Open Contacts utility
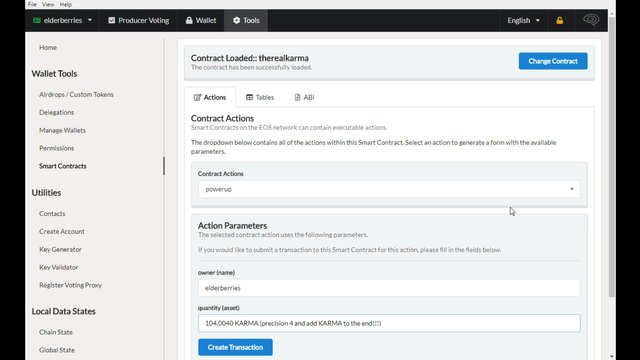This screenshot has height=360, width=640. pyautogui.click(x=52, y=213)
